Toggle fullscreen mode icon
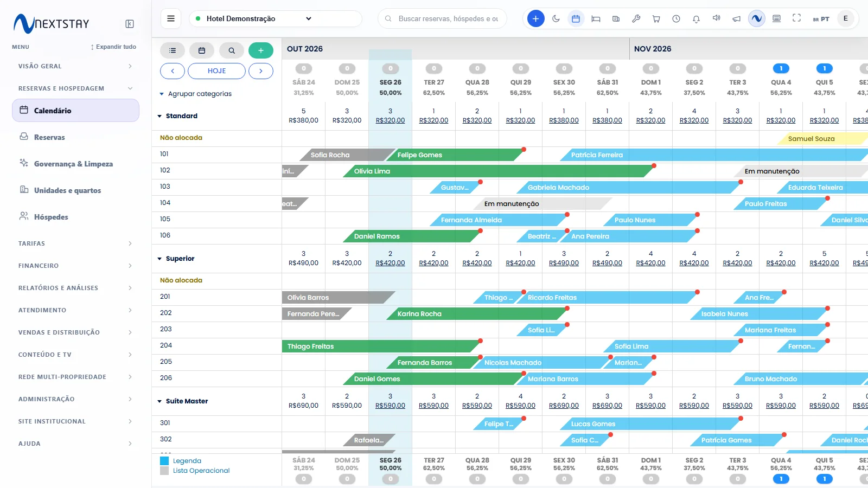 coord(796,18)
